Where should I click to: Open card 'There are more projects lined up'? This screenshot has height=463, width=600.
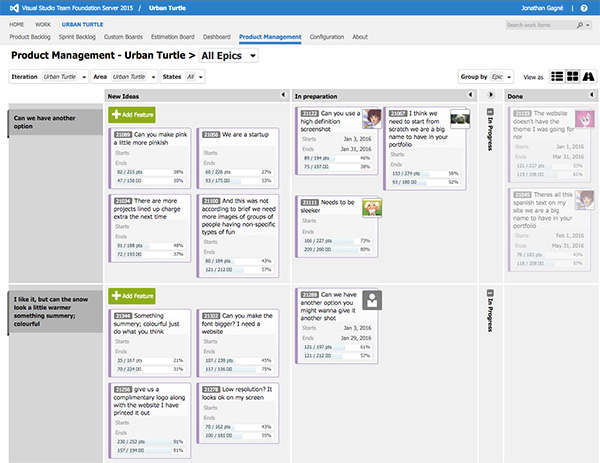coord(150,228)
